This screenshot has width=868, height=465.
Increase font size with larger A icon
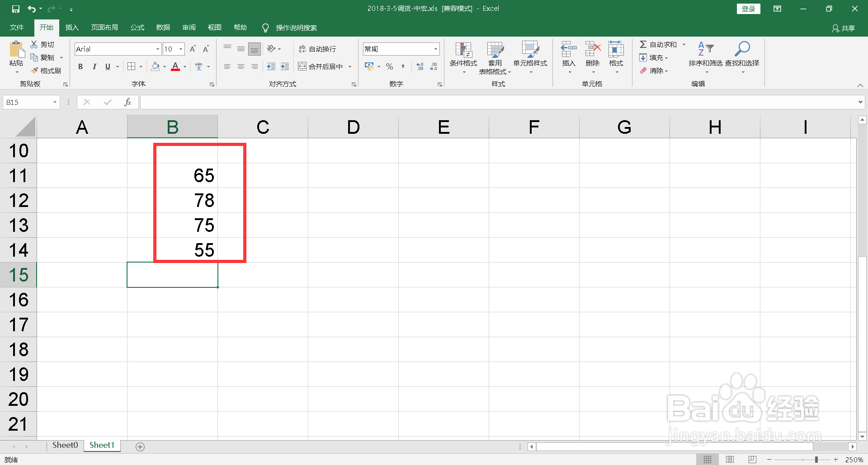click(193, 49)
